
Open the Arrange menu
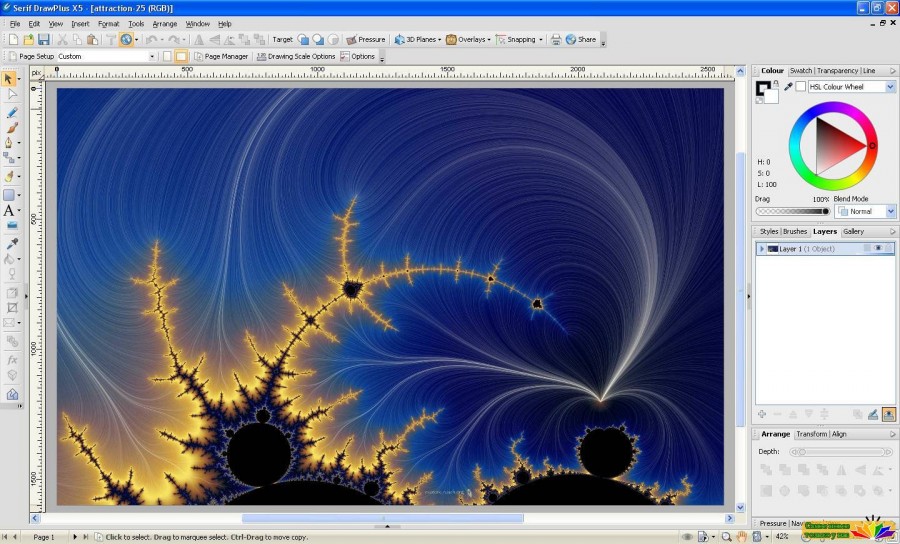[165, 24]
